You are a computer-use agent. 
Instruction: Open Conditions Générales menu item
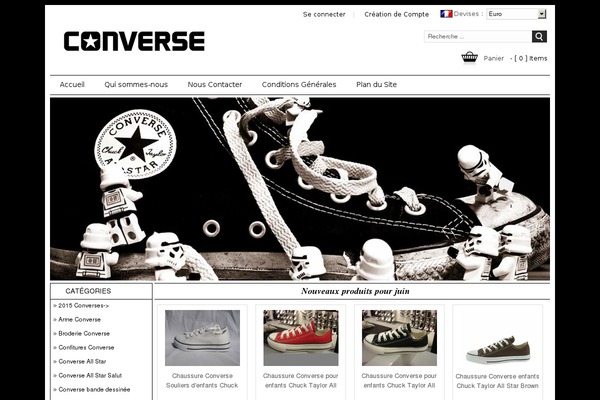coord(299,85)
